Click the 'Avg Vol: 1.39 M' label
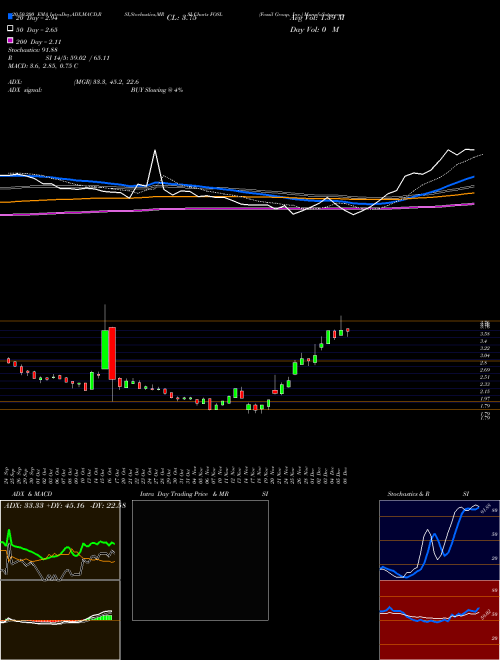The height and width of the screenshot is (660, 500). (x=317, y=18)
